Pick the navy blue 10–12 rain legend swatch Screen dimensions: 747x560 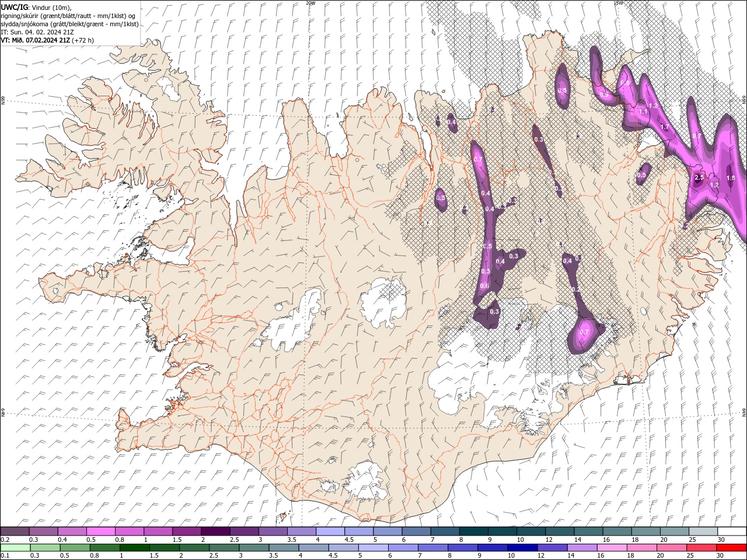click(x=522, y=548)
